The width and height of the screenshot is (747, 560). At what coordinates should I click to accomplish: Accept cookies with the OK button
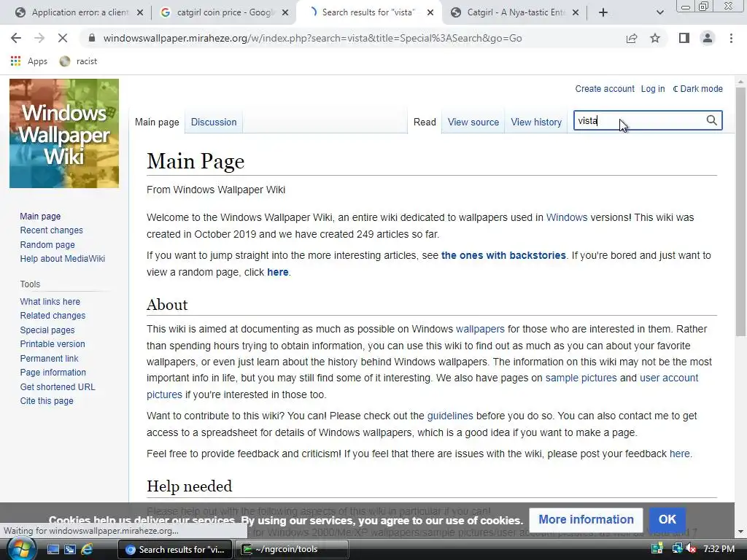667,519
